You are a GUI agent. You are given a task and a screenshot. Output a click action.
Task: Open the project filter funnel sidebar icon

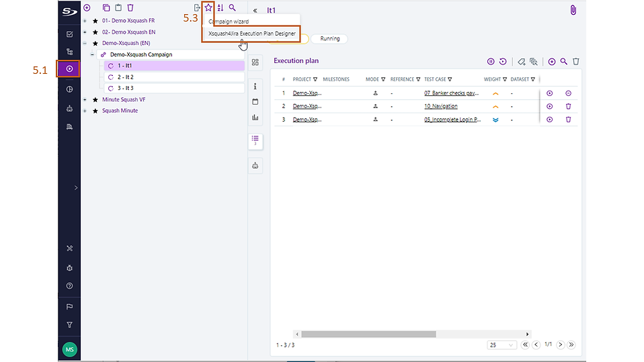pos(69,324)
